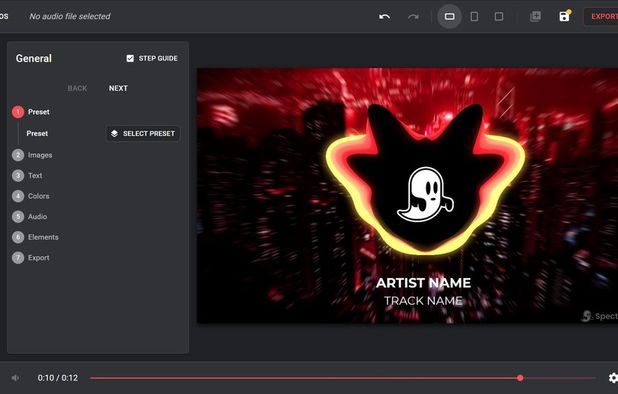Image resolution: width=618 pixels, height=394 pixels.
Task: Click the BACK button
Action: point(77,88)
